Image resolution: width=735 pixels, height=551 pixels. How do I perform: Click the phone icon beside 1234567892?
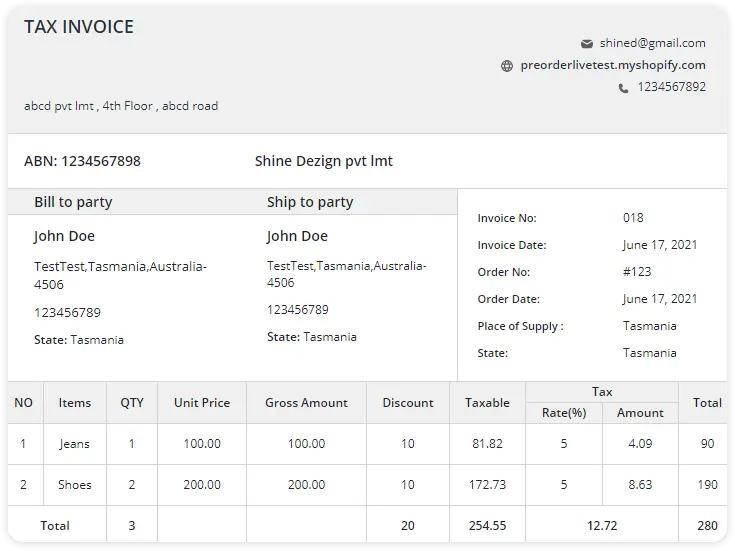point(624,88)
